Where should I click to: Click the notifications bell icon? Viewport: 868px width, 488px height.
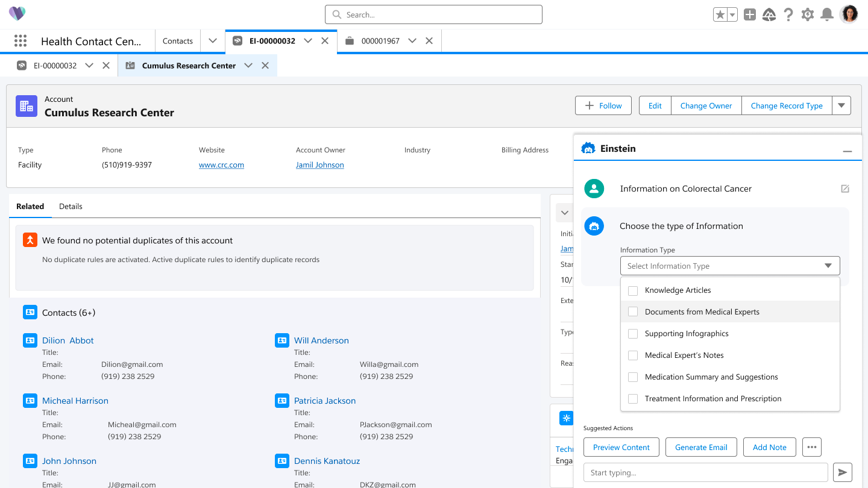tap(827, 14)
